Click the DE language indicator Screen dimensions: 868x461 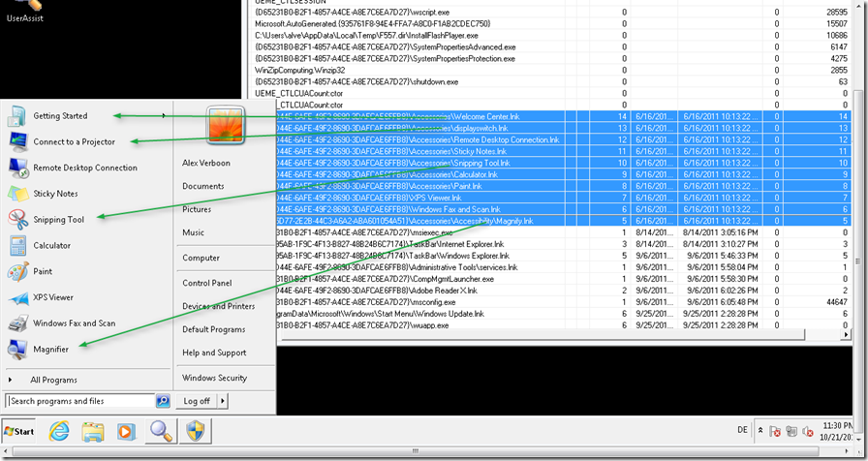point(742,430)
